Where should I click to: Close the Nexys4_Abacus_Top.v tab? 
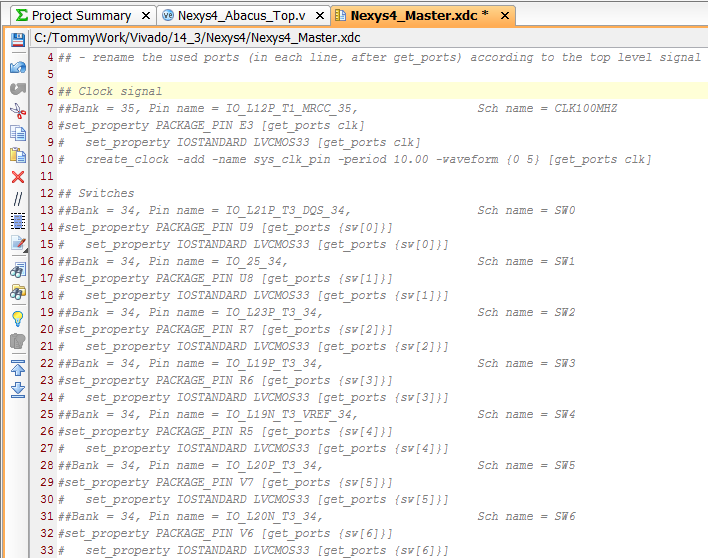click(320, 16)
